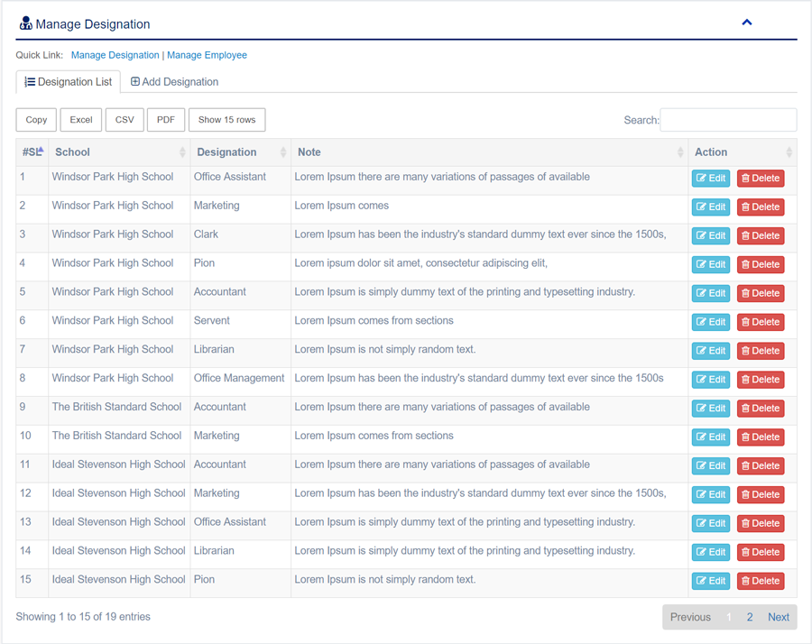Edit the Servent designation row
The width and height of the screenshot is (812, 644).
(x=711, y=322)
